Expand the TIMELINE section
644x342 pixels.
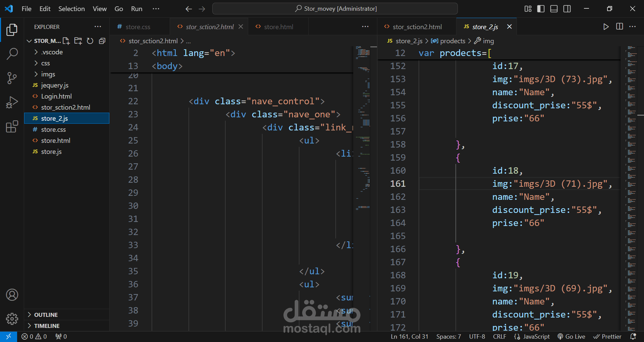coord(67,326)
